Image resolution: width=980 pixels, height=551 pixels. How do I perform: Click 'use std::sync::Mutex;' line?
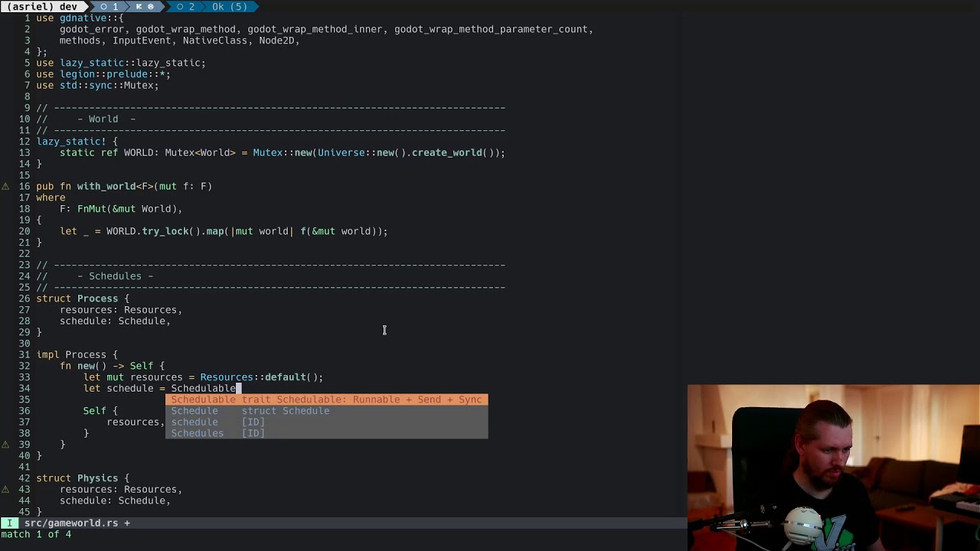pos(97,85)
